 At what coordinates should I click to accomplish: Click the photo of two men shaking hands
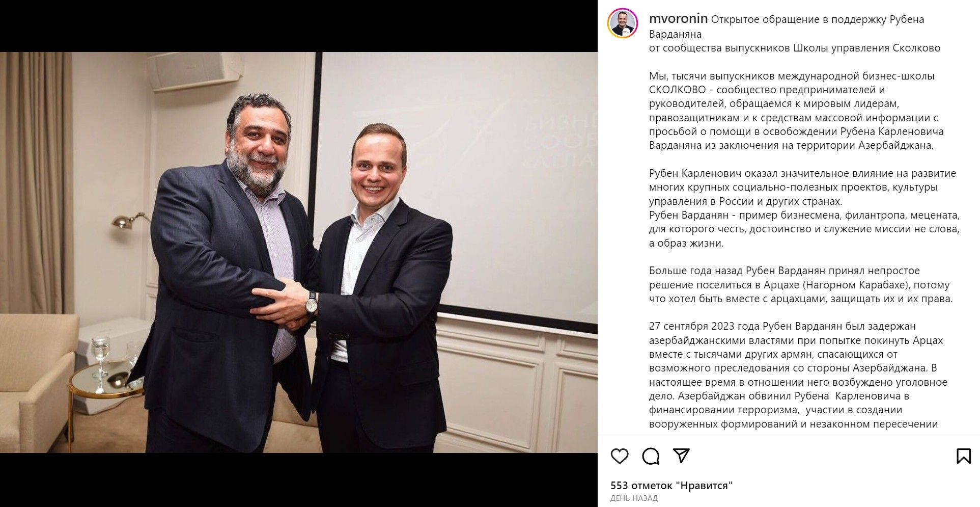[x=299, y=252]
